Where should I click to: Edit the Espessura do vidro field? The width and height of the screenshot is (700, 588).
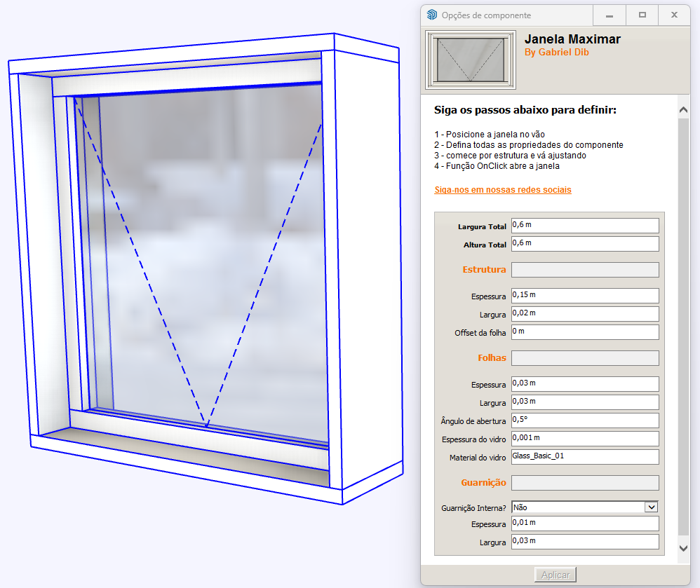tap(585, 439)
